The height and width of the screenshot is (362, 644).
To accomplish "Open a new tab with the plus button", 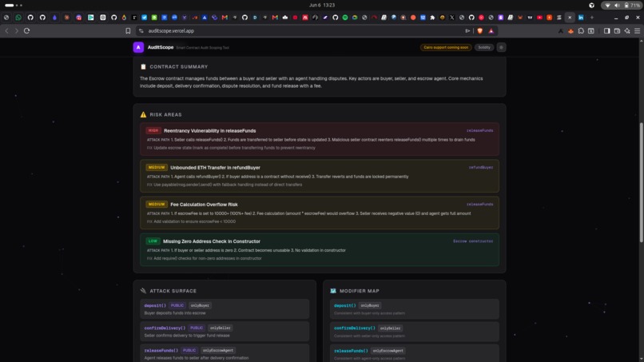I will click(x=592, y=18).
